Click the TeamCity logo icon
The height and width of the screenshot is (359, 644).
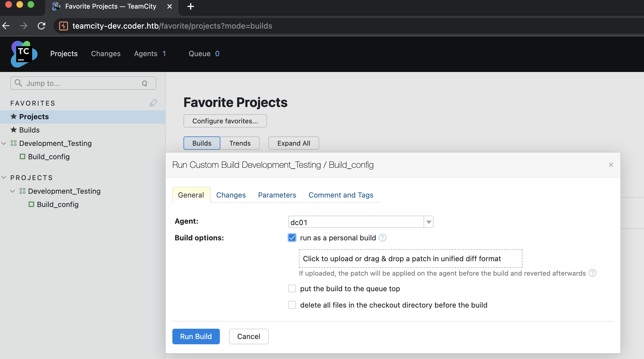[24, 54]
